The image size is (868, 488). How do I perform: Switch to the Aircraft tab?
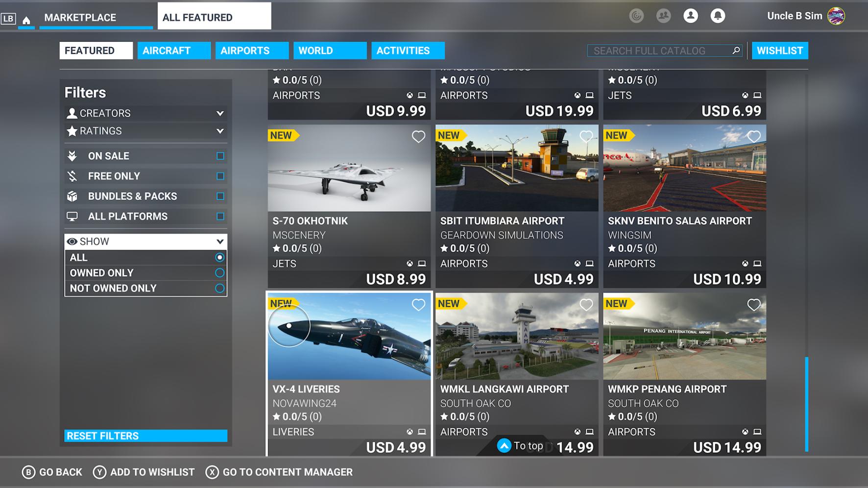click(174, 50)
